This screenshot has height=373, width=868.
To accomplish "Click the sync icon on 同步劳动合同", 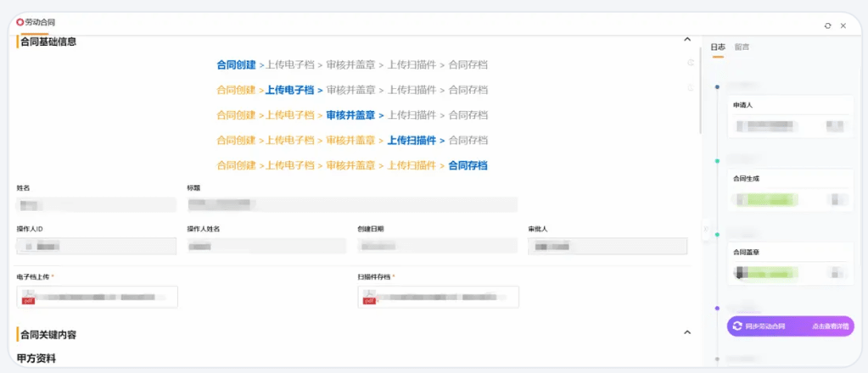I will (x=737, y=326).
